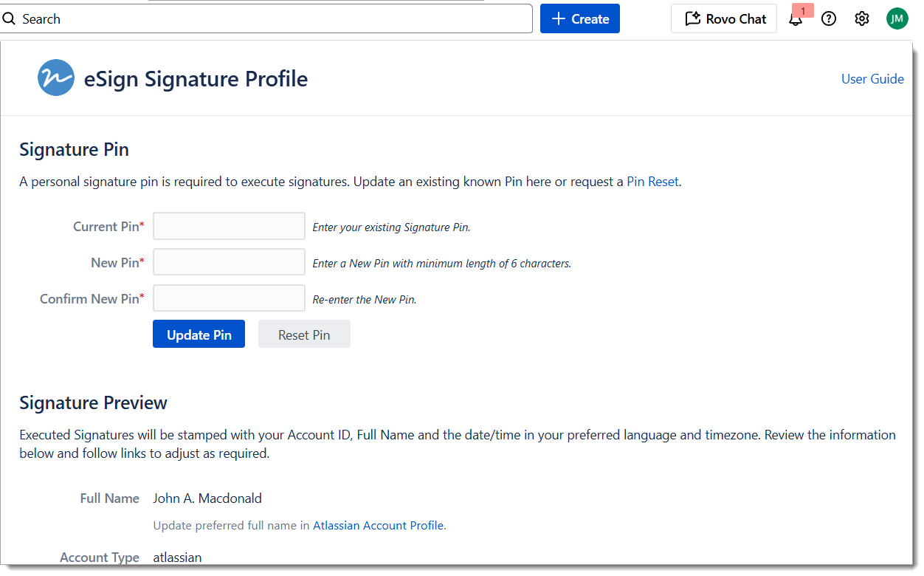Click the Current Pin label text
This screenshot has height=576, width=924.
[106, 227]
